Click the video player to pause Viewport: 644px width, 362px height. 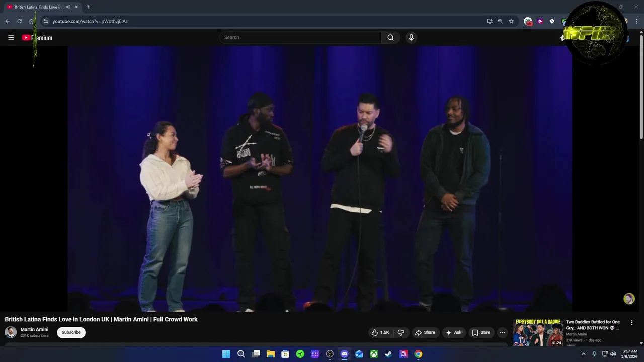(x=319, y=178)
